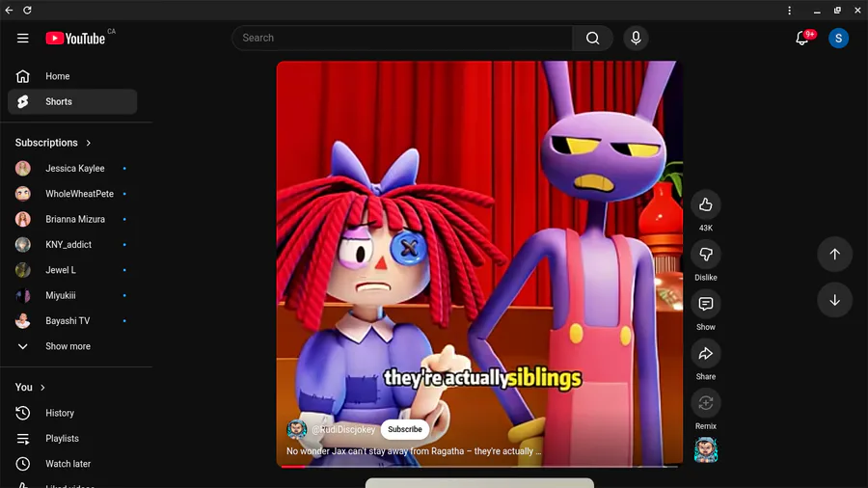Screen dimensions: 868x488
Task: Click the You heading
Action: click(24, 388)
